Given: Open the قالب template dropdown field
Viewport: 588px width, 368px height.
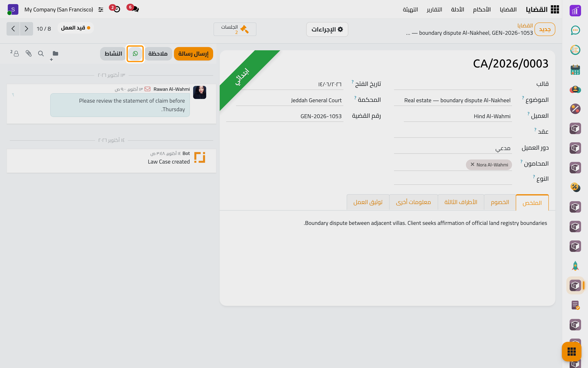Looking at the screenshot, I should tap(453, 84).
